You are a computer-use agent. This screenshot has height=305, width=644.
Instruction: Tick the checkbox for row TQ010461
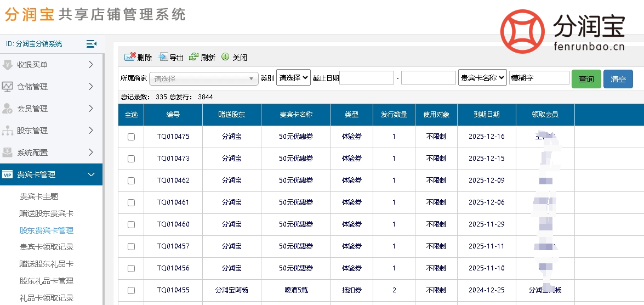point(131,202)
